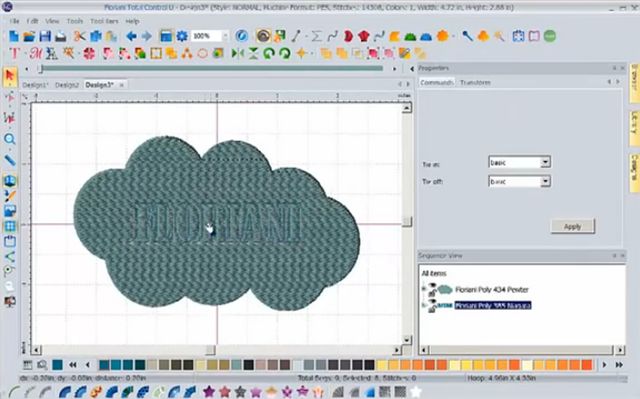Select the red T text tool
Screen dimensions: 640x399
click(x=15, y=53)
